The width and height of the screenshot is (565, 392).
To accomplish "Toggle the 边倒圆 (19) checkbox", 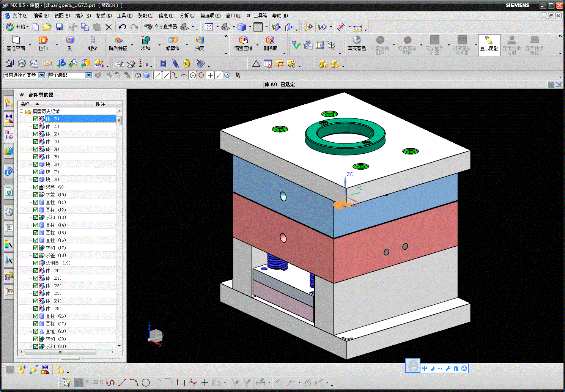I will click(36, 263).
